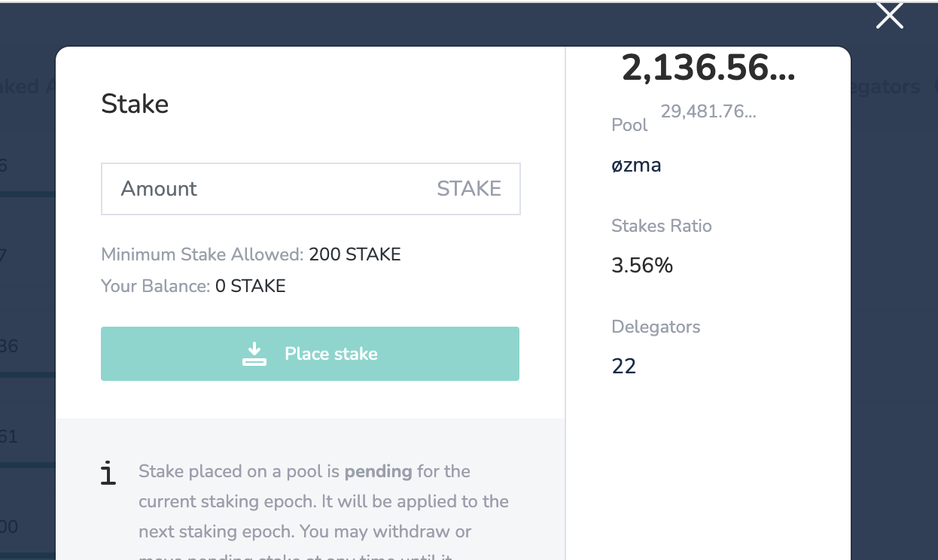Select the Your Balance 0 STAKE text
Viewport: 938px width, 560px height.
point(193,286)
